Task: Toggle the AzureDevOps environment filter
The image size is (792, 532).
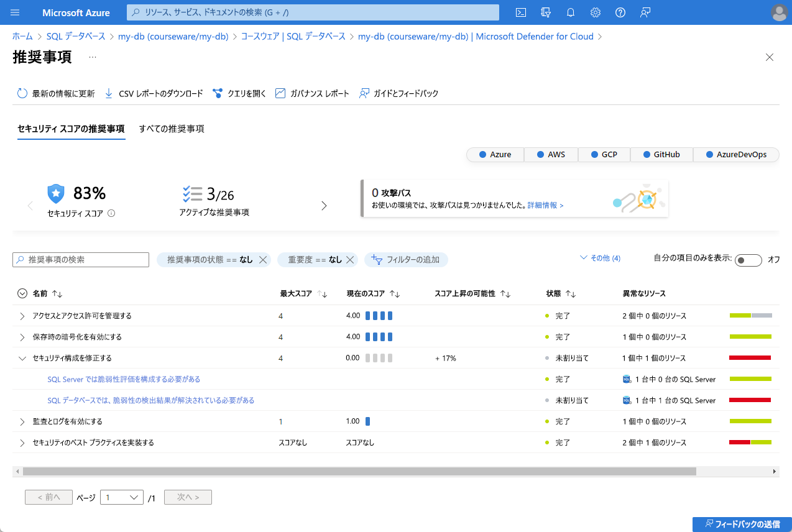Action: pyautogui.click(x=736, y=155)
